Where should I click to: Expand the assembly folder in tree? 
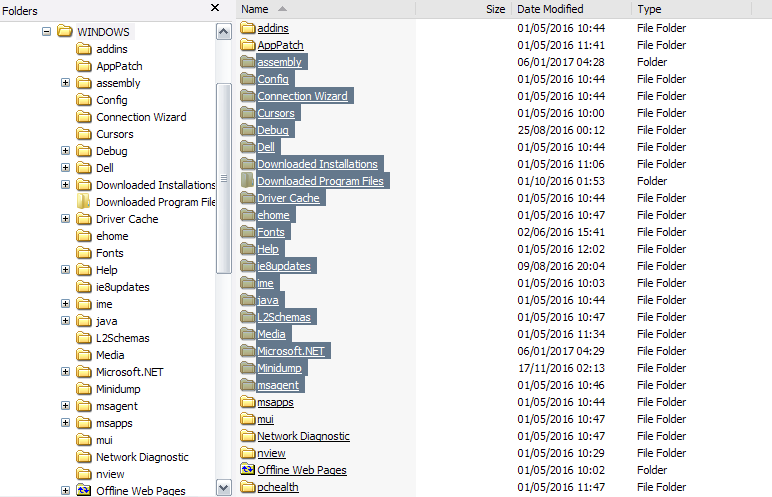pos(65,82)
